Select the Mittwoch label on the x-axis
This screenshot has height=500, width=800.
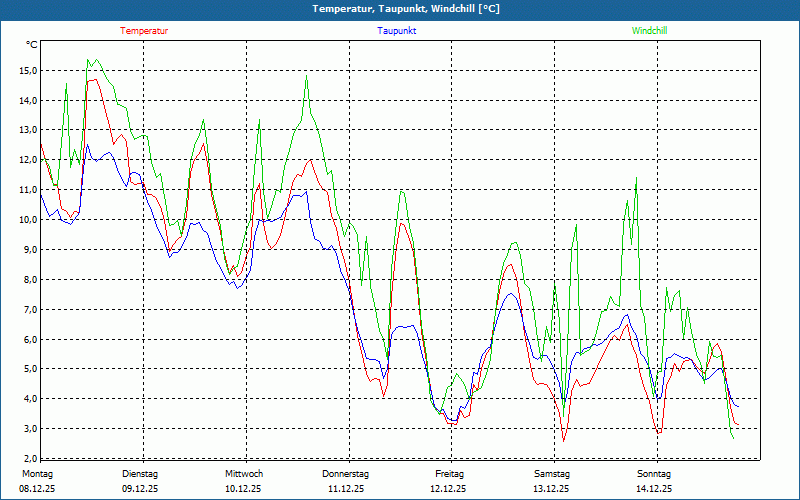tap(244, 473)
